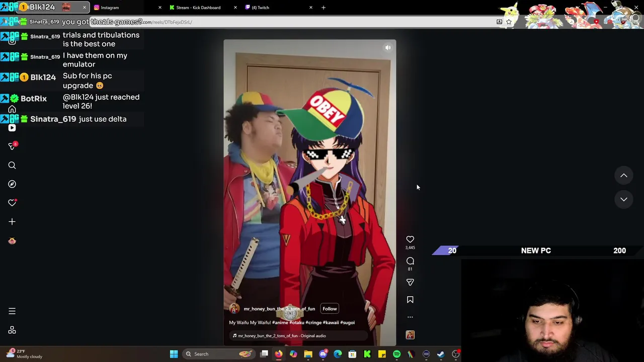Click the browser address bar URL
Viewport: 644px width, 362px height.
166,22
